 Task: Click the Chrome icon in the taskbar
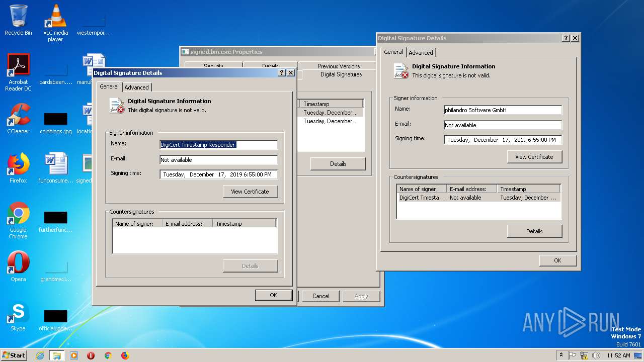point(108,355)
